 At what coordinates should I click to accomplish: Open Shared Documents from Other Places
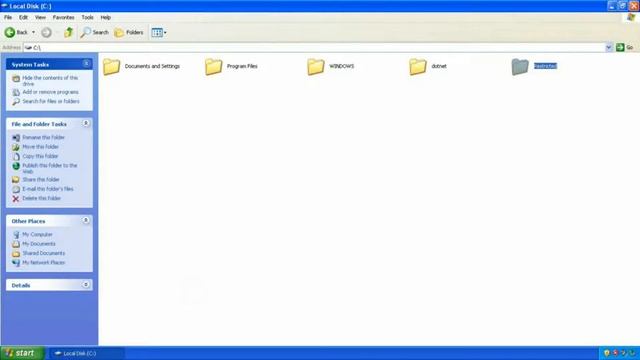click(x=43, y=253)
